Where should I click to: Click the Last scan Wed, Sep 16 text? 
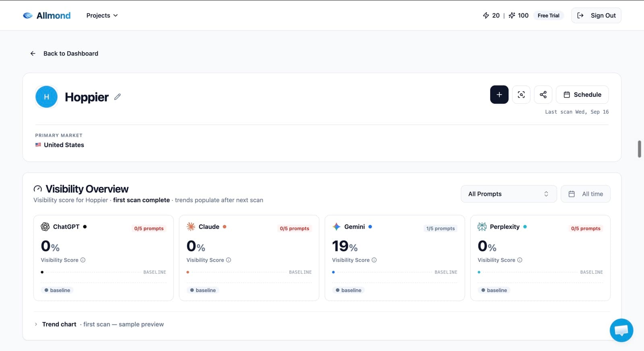pos(577,112)
